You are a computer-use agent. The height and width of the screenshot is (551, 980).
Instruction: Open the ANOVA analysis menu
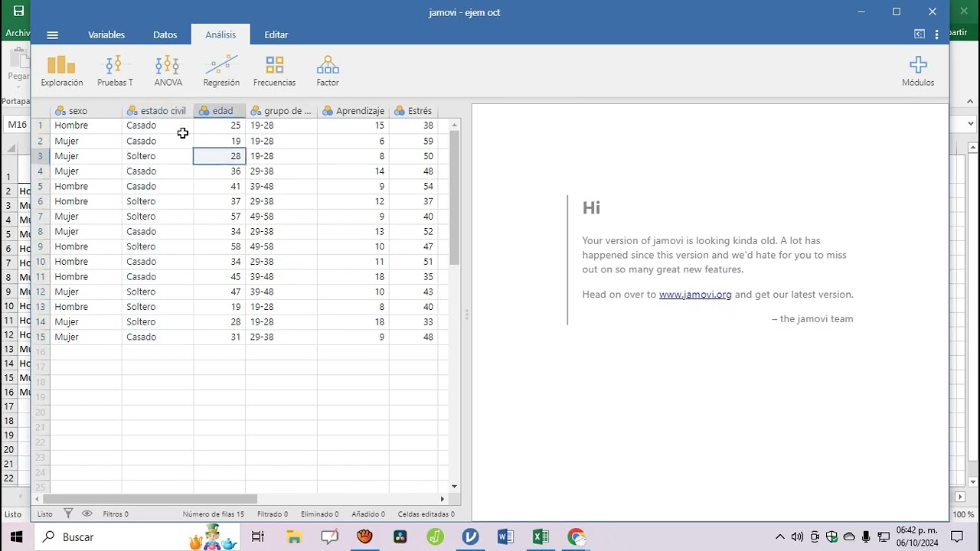click(168, 71)
